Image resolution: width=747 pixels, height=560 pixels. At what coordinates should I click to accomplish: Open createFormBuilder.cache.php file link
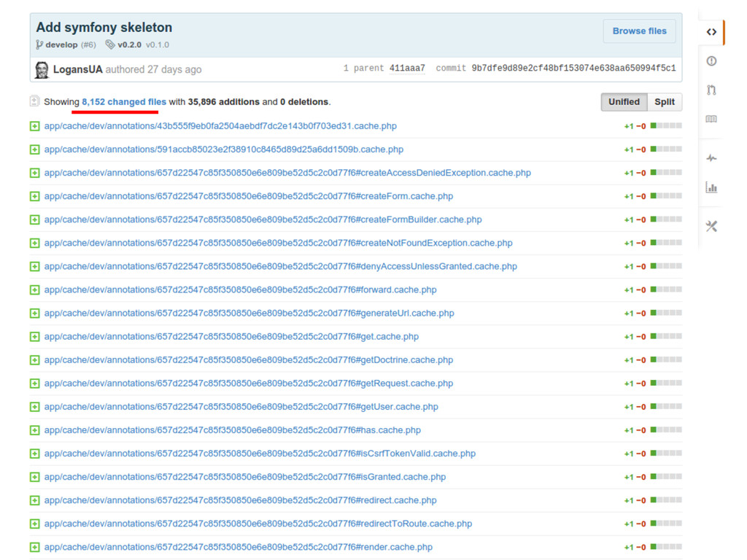click(x=263, y=219)
